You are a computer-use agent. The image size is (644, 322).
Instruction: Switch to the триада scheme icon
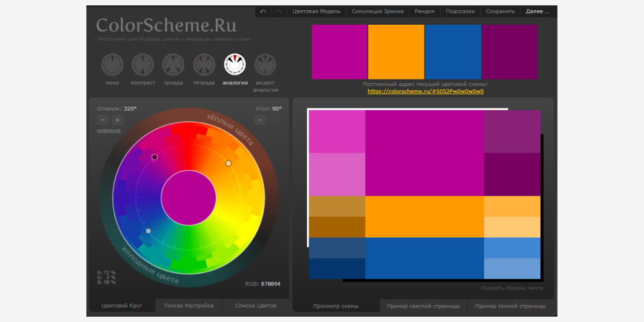pos(173,65)
